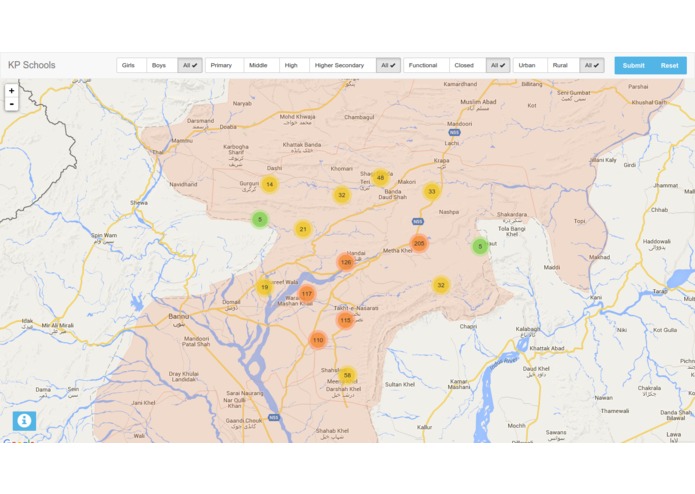Click the Naryab map label

coord(242,103)
